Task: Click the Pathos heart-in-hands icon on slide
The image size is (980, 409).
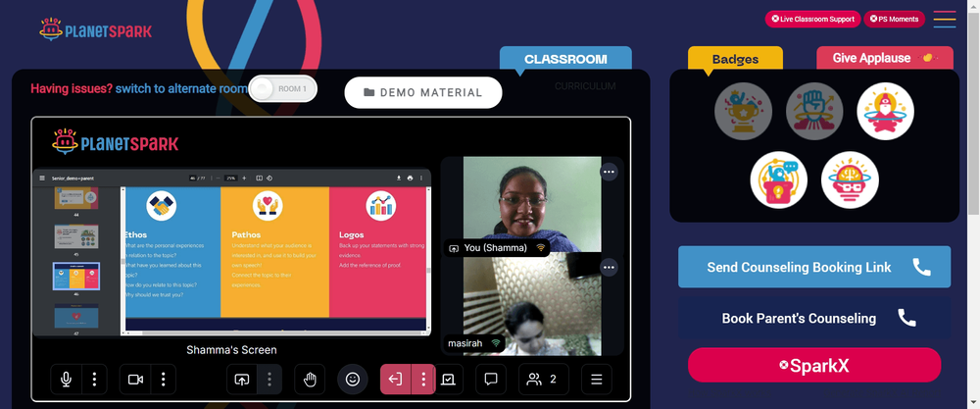Action: click(268, 206)
